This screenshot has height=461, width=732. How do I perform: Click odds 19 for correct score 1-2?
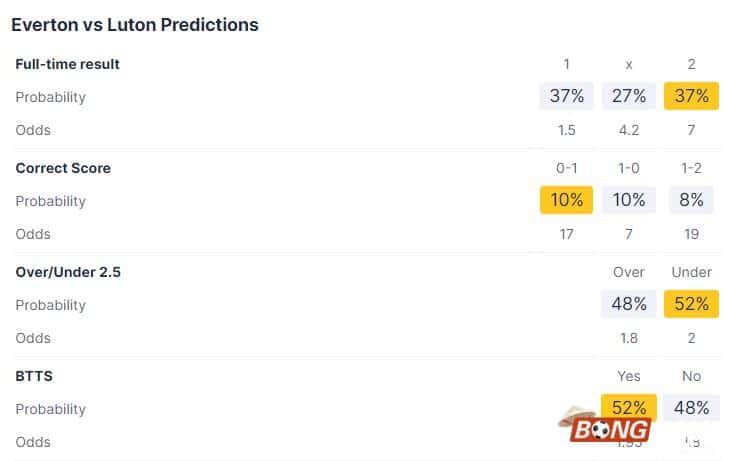coord(691,234)
